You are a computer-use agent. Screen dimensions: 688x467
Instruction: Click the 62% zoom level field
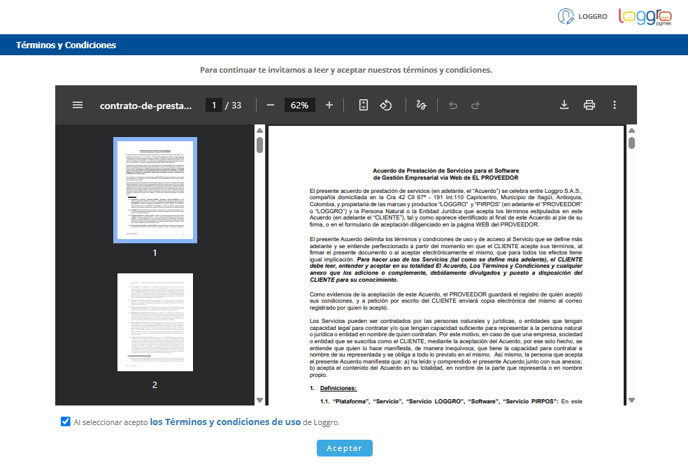[299, 105]
